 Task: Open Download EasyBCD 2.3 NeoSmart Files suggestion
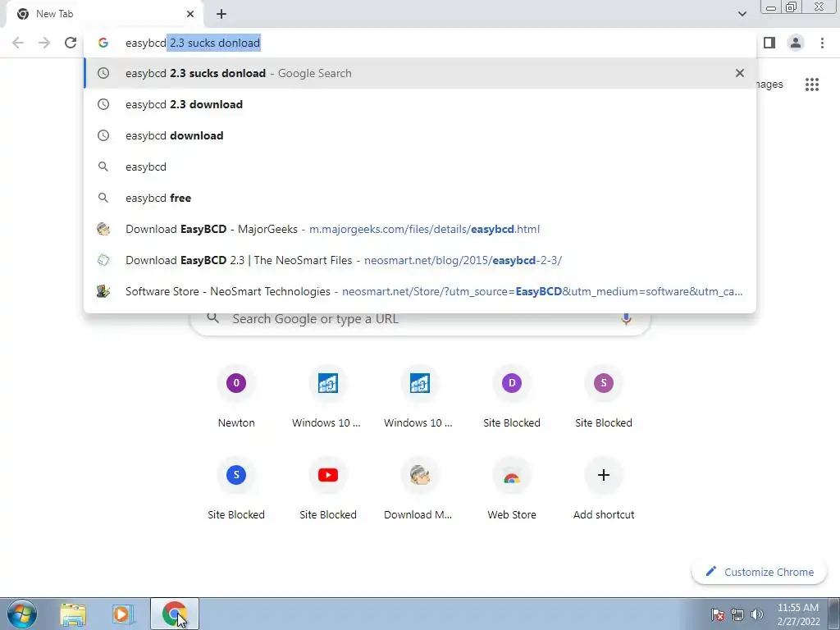click(x=420, y=260)
